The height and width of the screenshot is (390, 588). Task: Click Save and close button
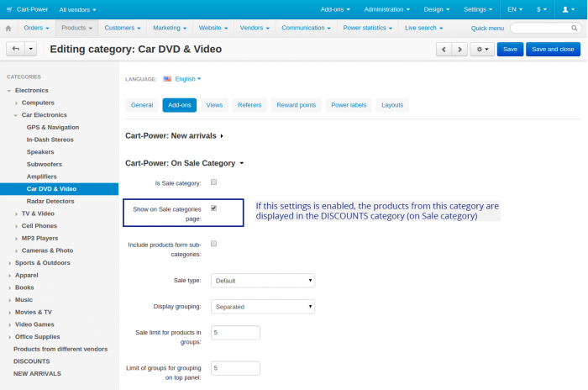(x=553, y=50)
